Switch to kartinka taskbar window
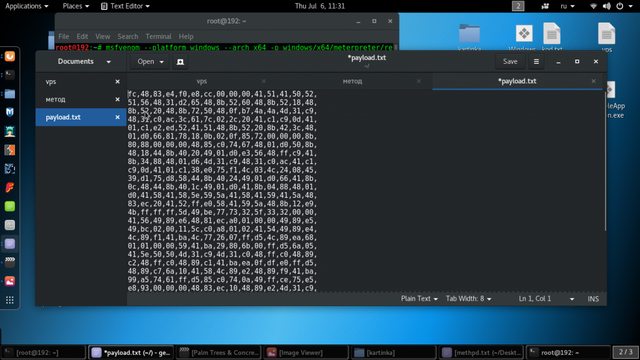This screenshot has width=640, height=360. [393, 352]
